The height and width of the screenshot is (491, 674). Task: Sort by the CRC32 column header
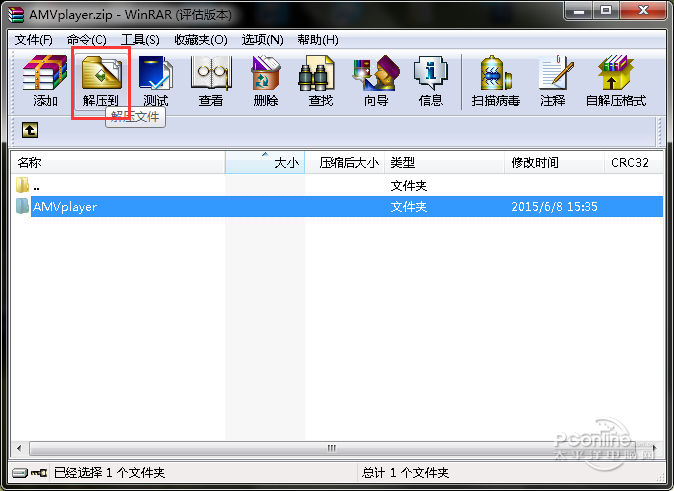(x=634, y=163)
